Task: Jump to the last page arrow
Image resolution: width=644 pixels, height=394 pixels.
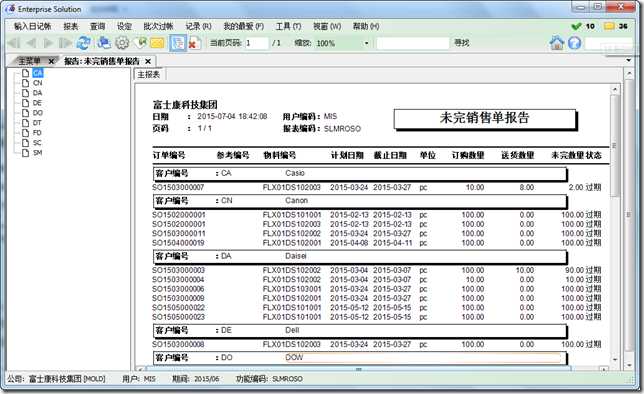Action: coord(65,43)
